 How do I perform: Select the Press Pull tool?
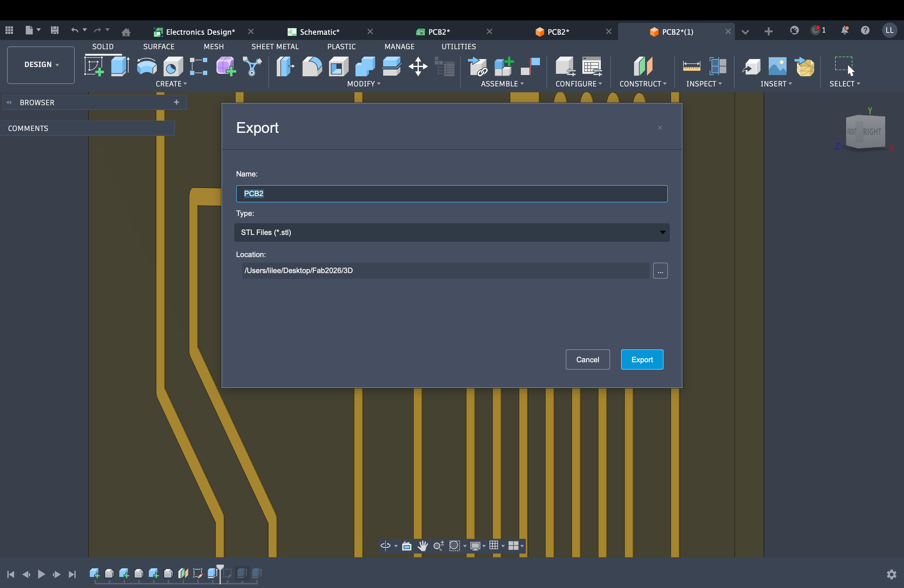tap(285, 66)
